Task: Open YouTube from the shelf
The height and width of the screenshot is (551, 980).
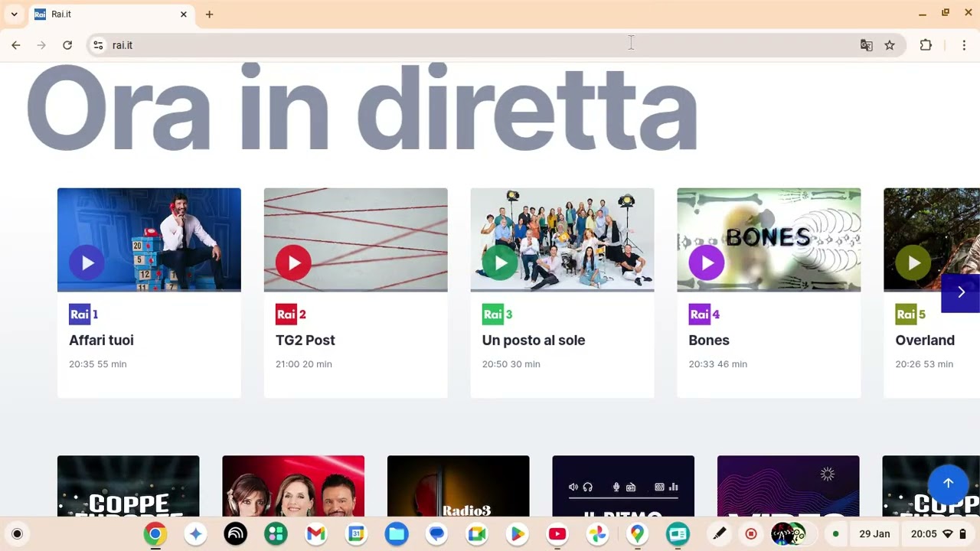Action: pos(557,534)
